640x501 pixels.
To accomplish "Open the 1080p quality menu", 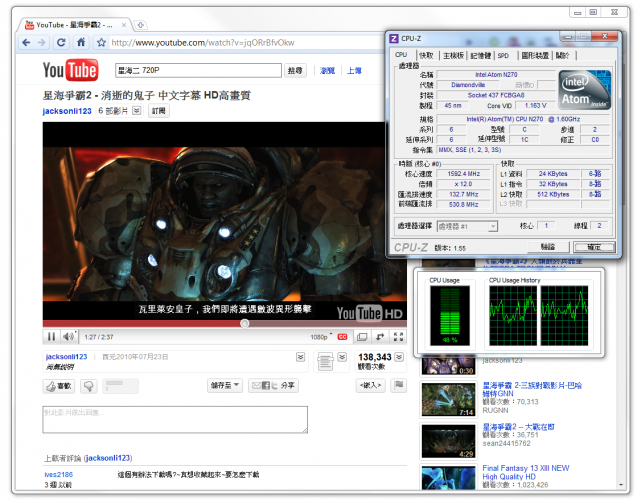I will tap(320, 337).
